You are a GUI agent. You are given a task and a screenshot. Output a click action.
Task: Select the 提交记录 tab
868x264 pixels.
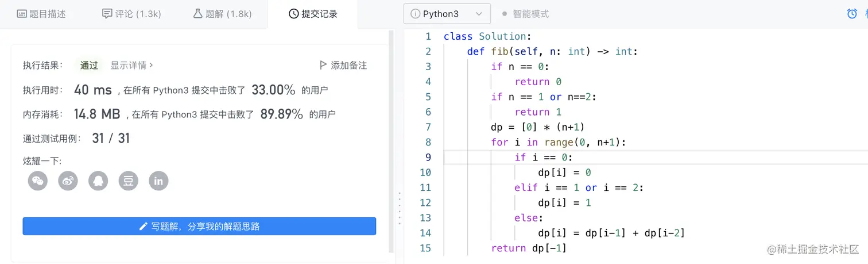tap(313, 14)
